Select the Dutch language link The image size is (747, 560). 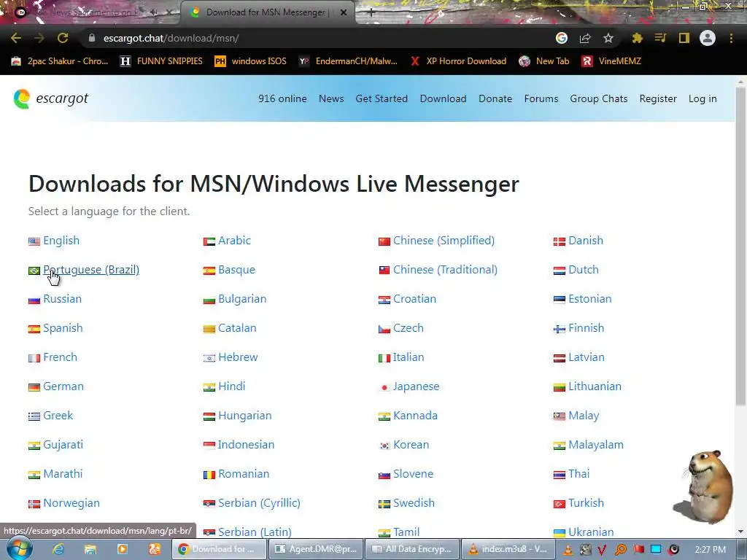point(584,270)
